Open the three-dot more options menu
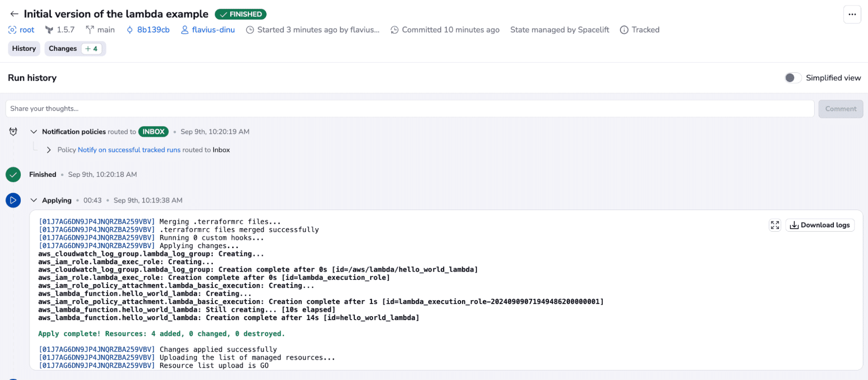Image resolution: width=868 pixels, height=380 pixels. pos(852,14)
